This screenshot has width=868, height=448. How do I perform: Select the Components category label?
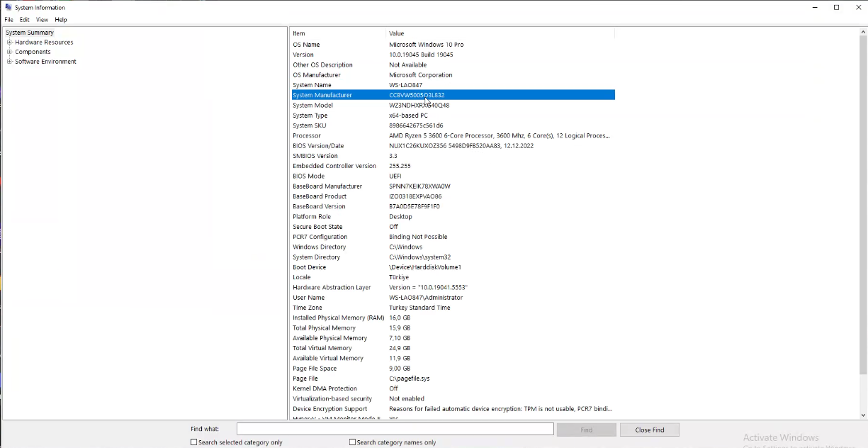point(33,52)
